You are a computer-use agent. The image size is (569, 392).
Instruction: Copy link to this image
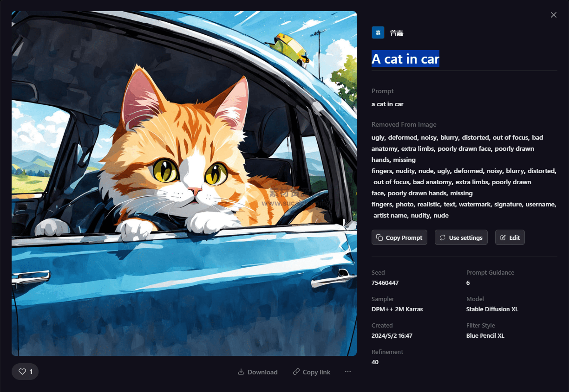pyautogui.click(x=312, y=372)
